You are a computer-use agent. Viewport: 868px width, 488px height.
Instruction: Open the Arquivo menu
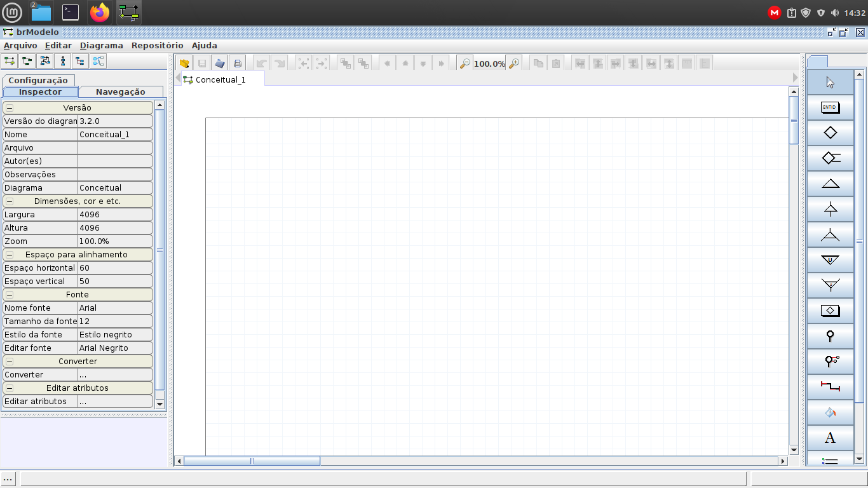coord(20,46)
